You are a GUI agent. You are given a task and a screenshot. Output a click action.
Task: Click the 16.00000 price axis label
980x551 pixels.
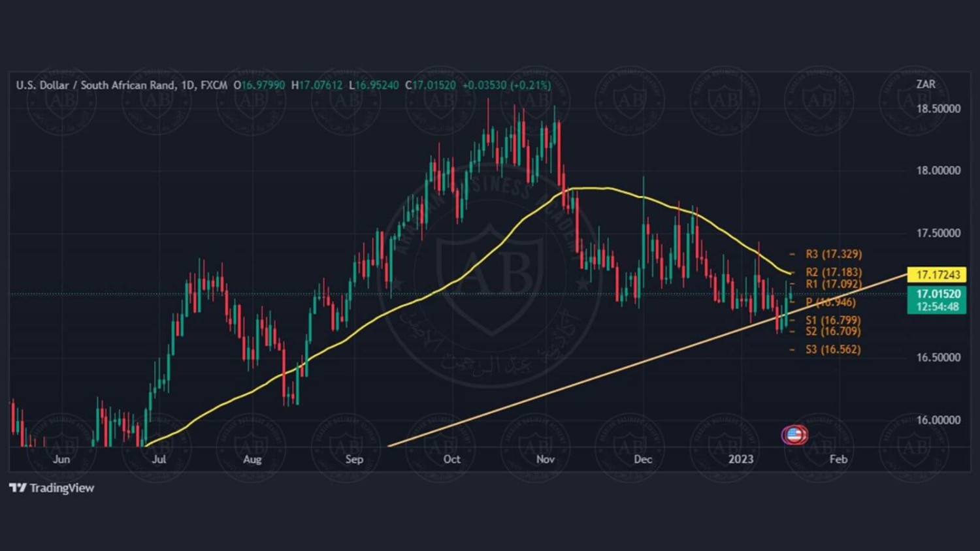(x=938, y=420)
